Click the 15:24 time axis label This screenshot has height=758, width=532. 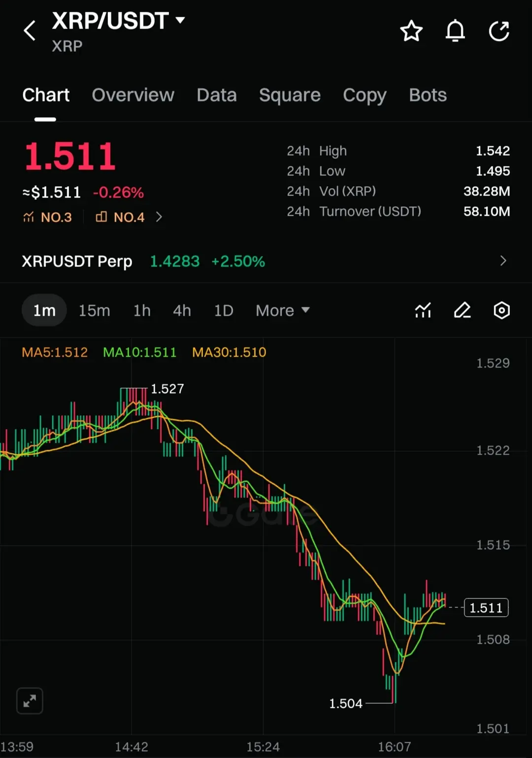pyautogui.click(x=263, y=747)
